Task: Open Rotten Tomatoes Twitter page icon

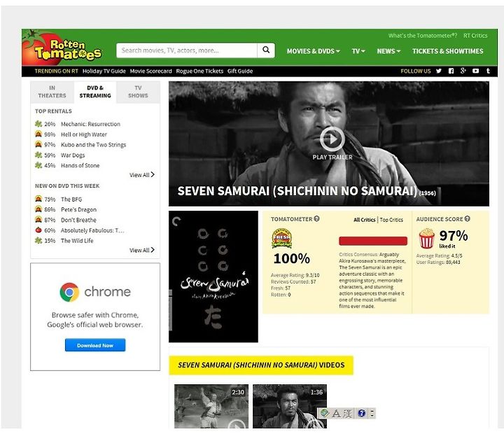Action: click(439, 71)
